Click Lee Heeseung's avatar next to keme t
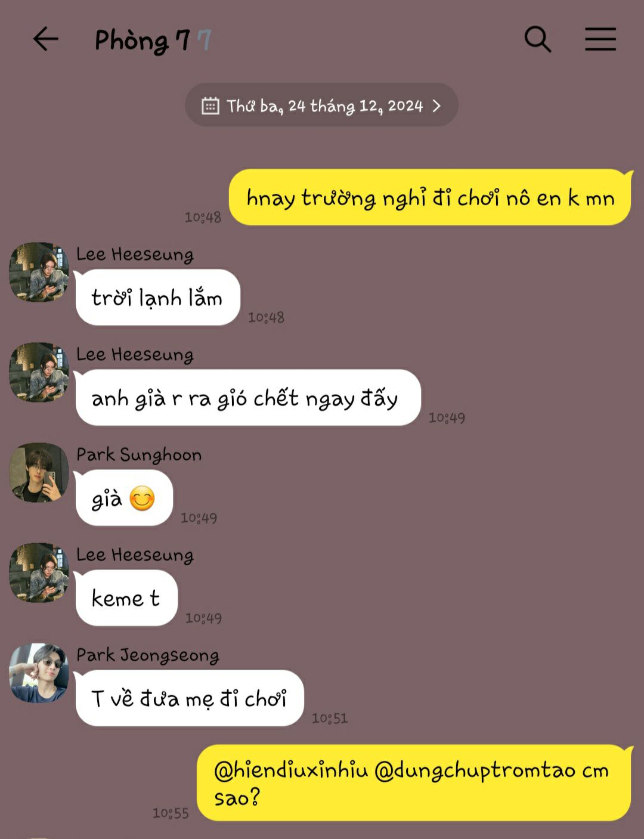 coord(39,572)
